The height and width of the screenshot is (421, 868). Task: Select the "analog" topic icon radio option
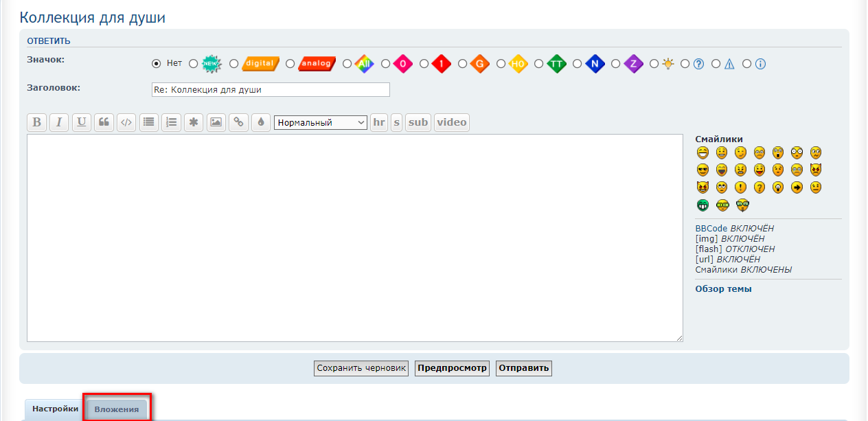[290, 64]
